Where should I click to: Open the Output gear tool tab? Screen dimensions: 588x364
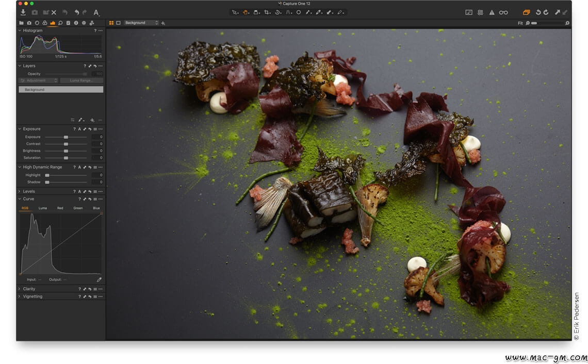point(84,23)
